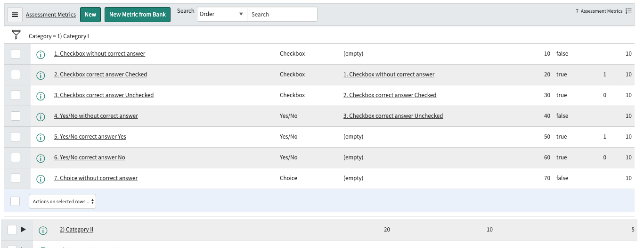The width and height of the screenshot is (644, 248).
Task: Open the Order search field dropdown
Action: coord(222,14)
